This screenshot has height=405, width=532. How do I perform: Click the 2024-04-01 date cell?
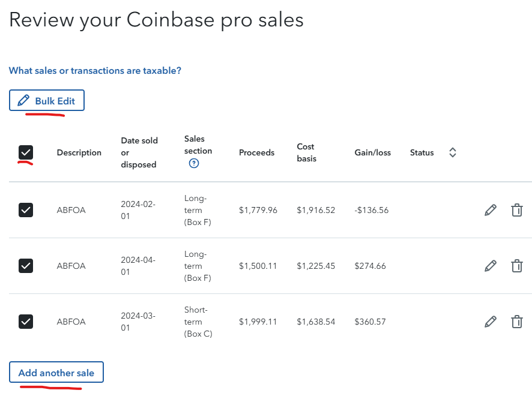click(x=138, y=266)
